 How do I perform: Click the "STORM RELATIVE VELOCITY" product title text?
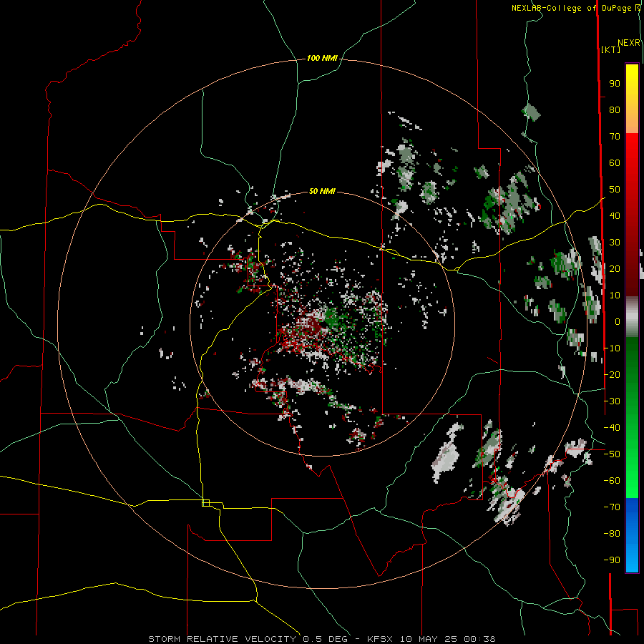click(222, 639)
